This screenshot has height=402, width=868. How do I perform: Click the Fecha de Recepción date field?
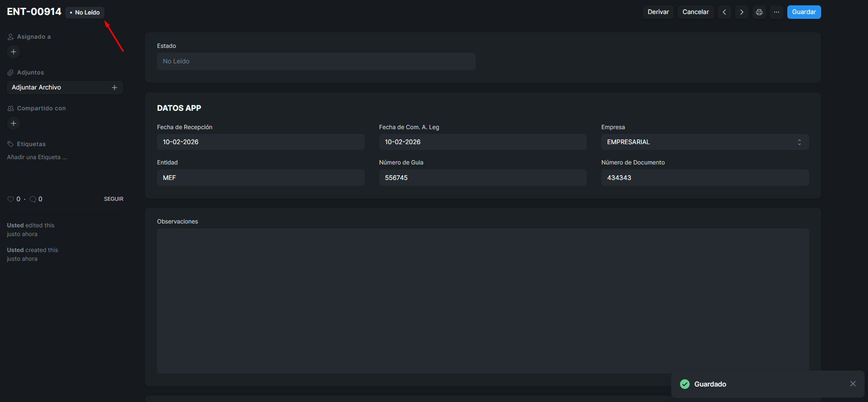tap(260, 142)
